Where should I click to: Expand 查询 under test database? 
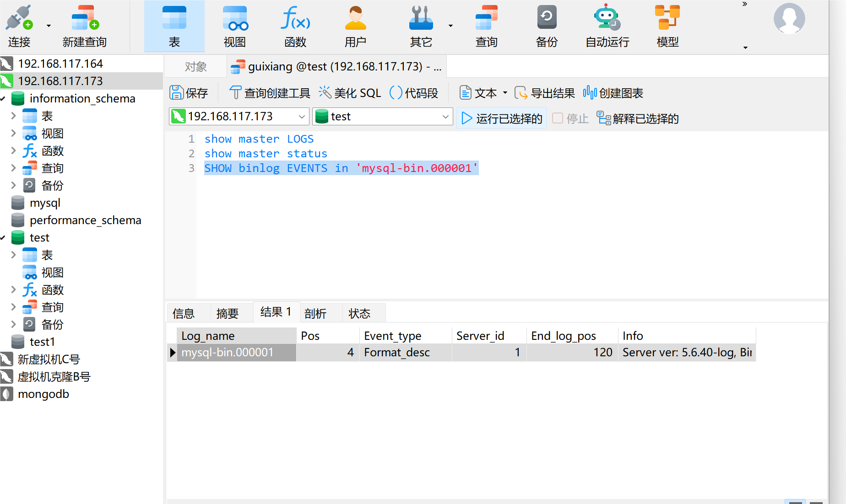(x=14, y=307)
